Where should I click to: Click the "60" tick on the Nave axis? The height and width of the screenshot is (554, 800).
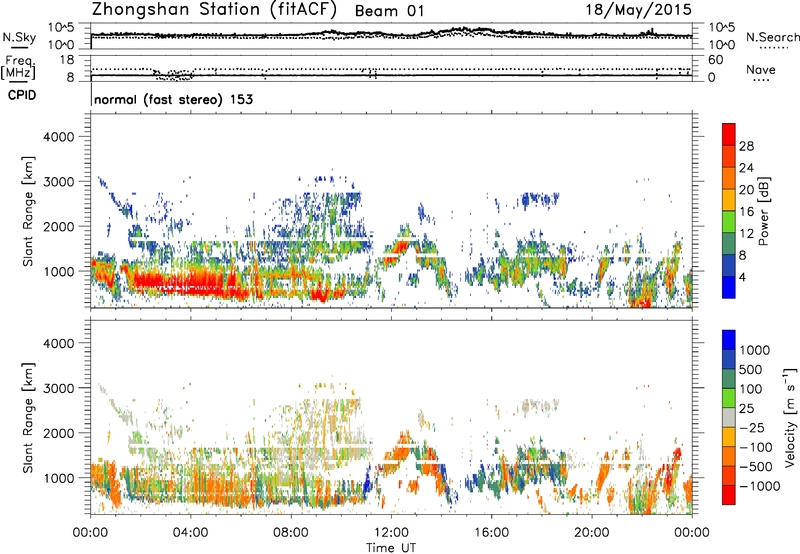point(716,60)
